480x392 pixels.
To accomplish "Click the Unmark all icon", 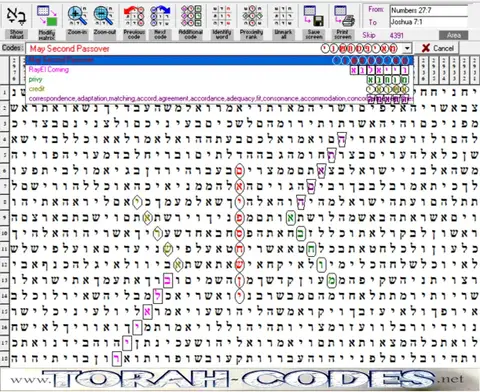I will [283, 16].
